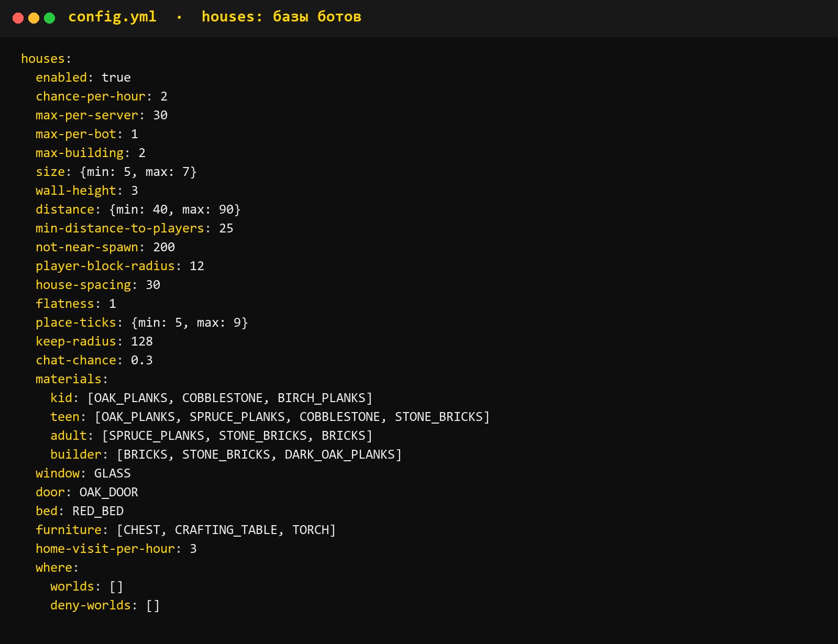Click the red close window dot

click(x=18, y=18)
